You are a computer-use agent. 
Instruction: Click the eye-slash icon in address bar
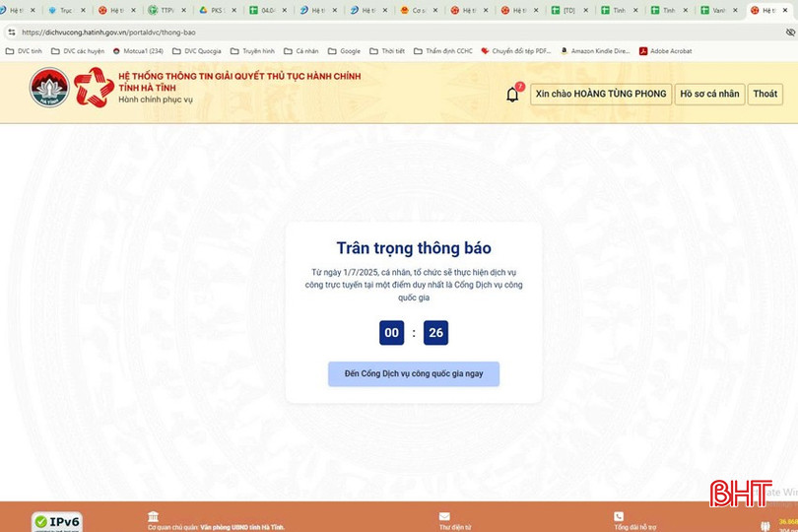point(789,32)
